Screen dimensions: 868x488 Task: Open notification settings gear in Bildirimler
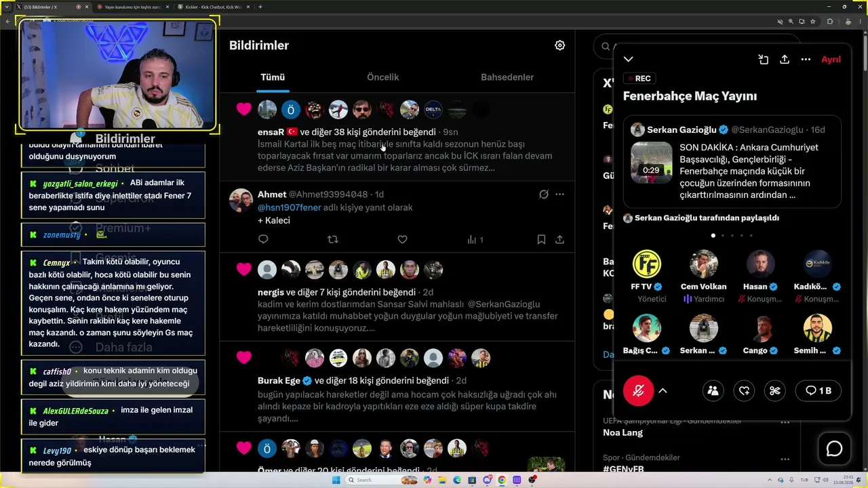click(559, 45)
